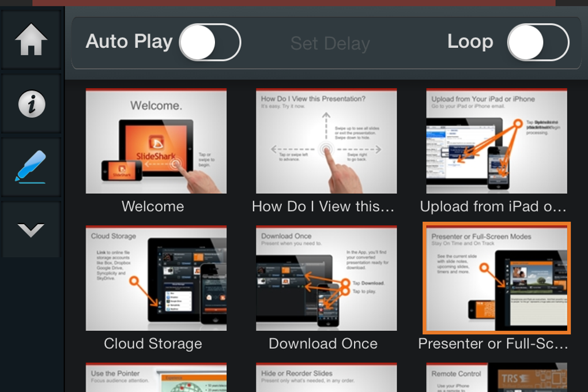Viewport: 588px width, 392px height.
Task: Open the highlighted Presenter or Full-Screen Modes slide
Action: [x=496, y=278]
